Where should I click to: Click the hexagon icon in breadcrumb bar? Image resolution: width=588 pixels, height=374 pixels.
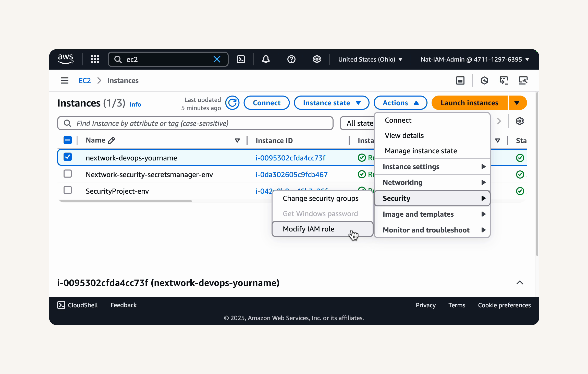point(484,81)
